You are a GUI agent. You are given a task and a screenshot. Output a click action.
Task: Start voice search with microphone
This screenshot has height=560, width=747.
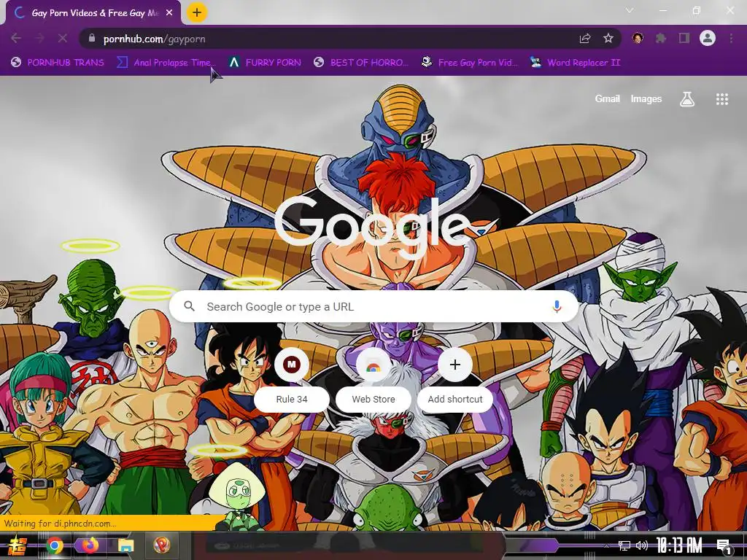557,307
